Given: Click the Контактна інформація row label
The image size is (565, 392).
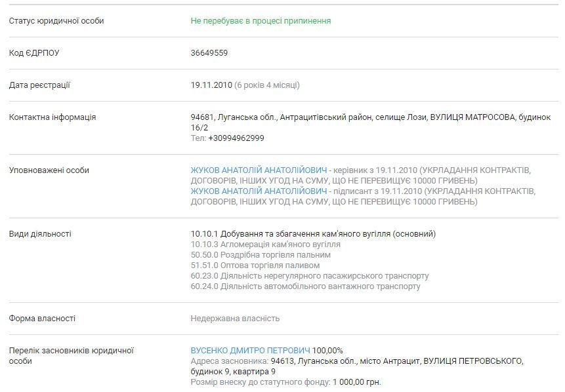Looking at the screenshot, I should pyautogui.click(x=52, y=117).
